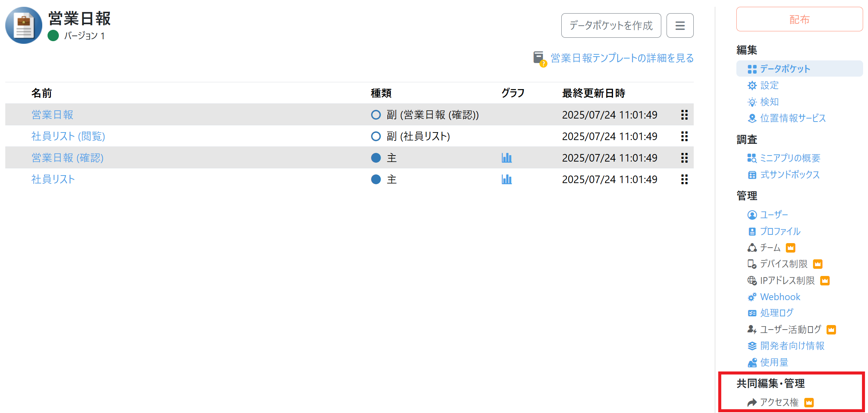Image resolution: width=868 pixels, height=413 pixels.
Task: Open the grid dots menu for 営業日報 row
Action: 684,115
